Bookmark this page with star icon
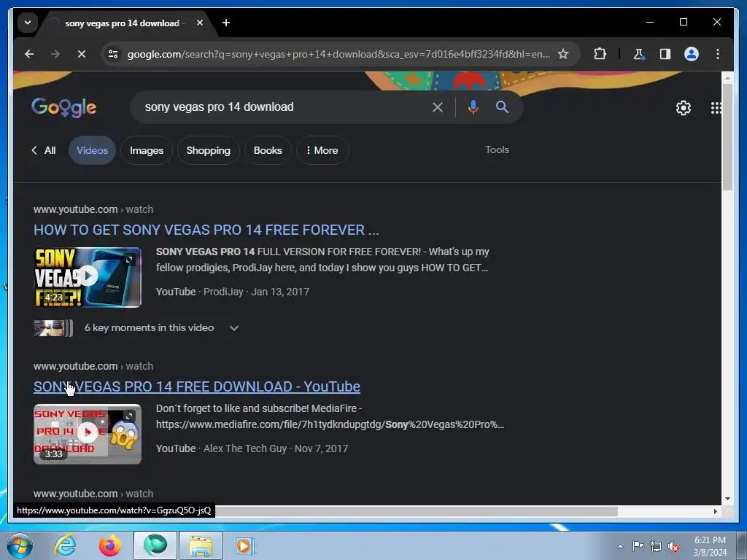The height and width of the screenshot is (560, 747). [x=563, y=54]
